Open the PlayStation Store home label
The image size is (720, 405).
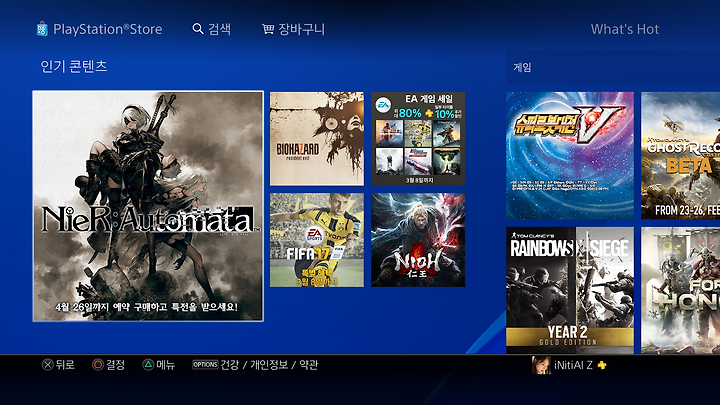[107, 29]
